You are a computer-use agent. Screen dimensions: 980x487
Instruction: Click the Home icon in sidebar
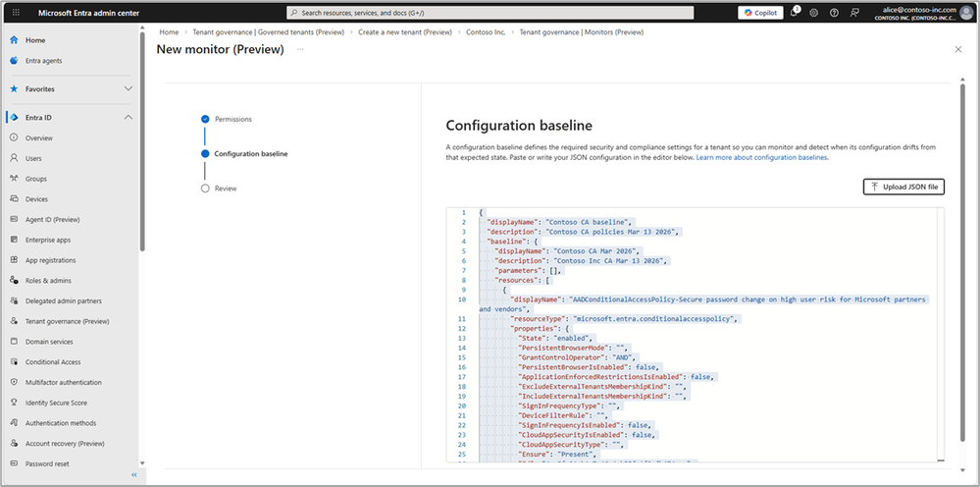14,40
